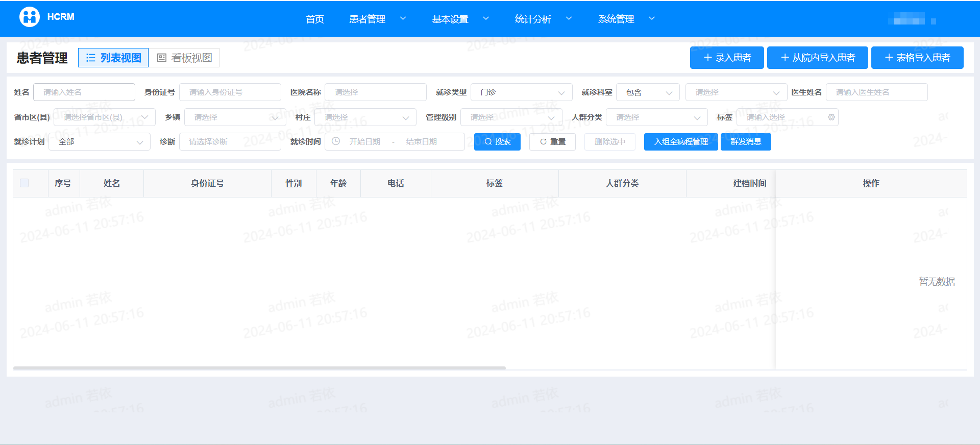Open the 就诊科室 包含 dropdown

point(648,92)
